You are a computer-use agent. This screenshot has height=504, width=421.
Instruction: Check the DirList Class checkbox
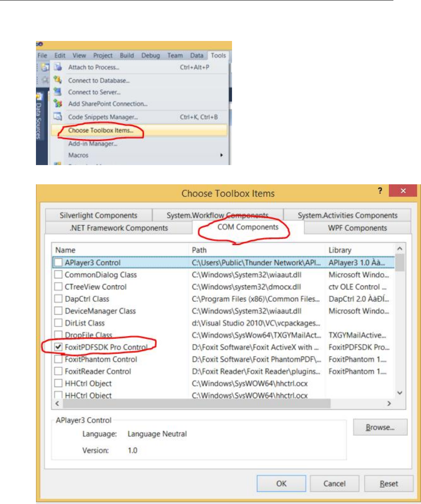pos(58,323)
